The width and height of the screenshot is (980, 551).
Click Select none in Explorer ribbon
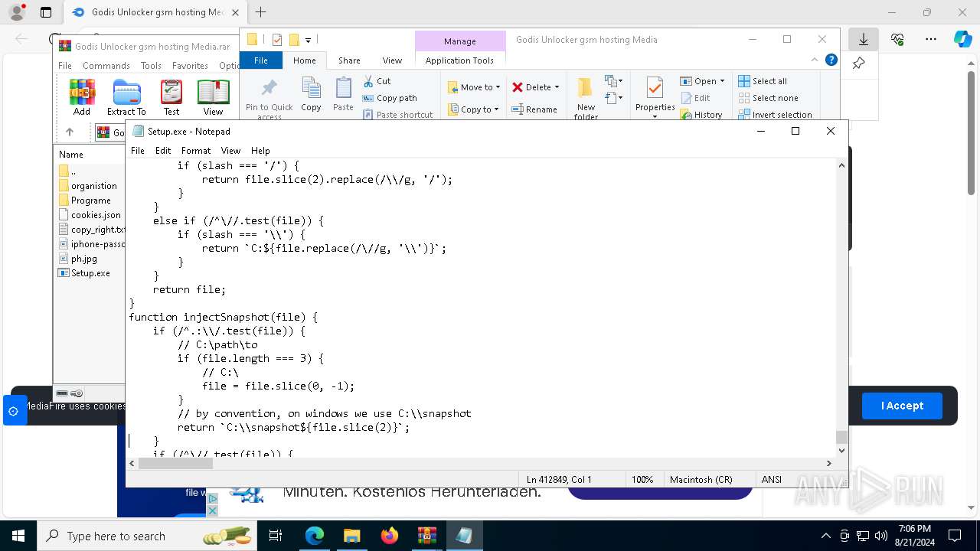click(768, 98)
